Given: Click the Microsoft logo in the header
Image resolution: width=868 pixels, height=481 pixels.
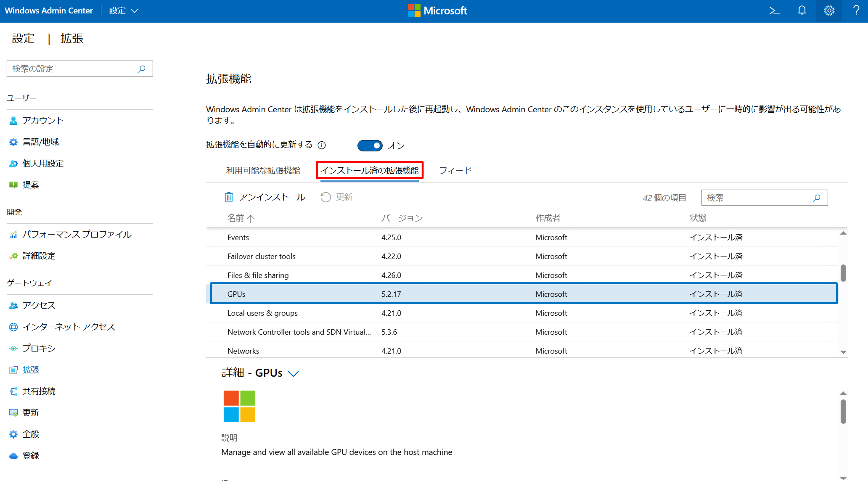Looking at the screenshot, I should (x=437, y=11).
